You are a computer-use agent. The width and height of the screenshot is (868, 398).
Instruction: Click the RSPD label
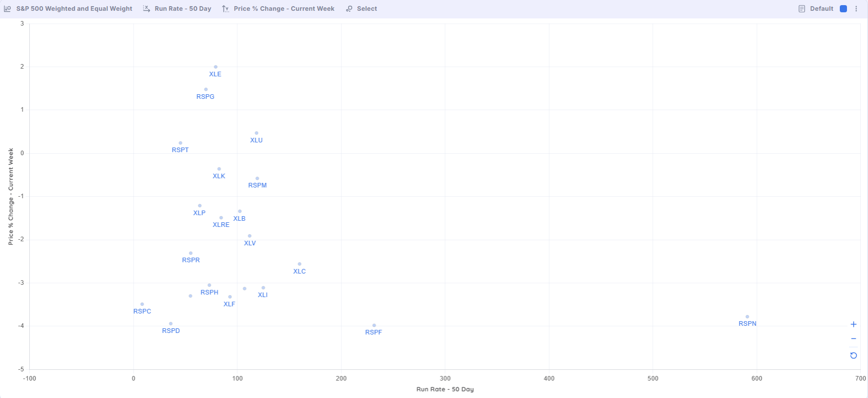171,331
